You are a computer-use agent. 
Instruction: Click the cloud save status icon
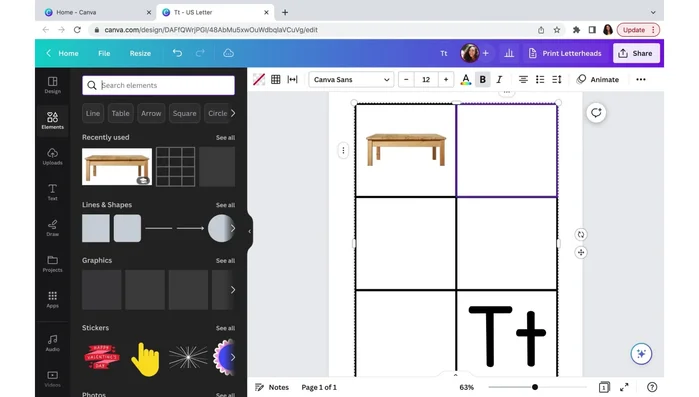pos(228,53)
